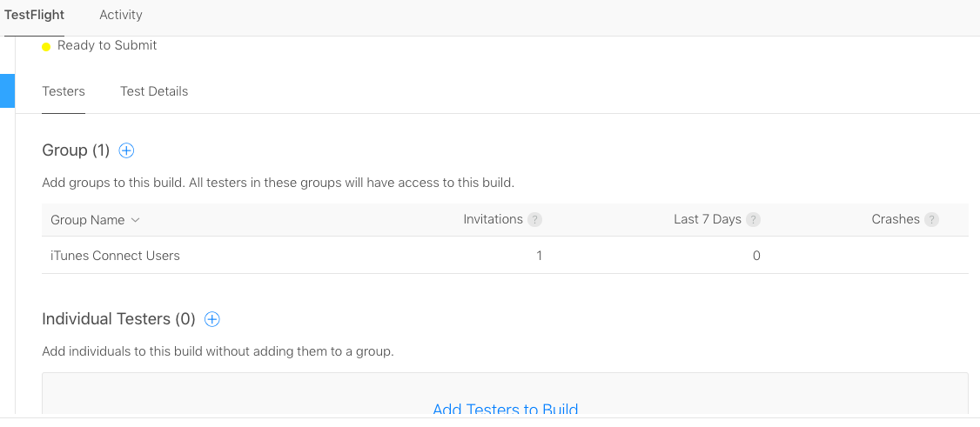Select the Testers tab
The height and width of the screenshot is (427, 980).
click(64, 91)
